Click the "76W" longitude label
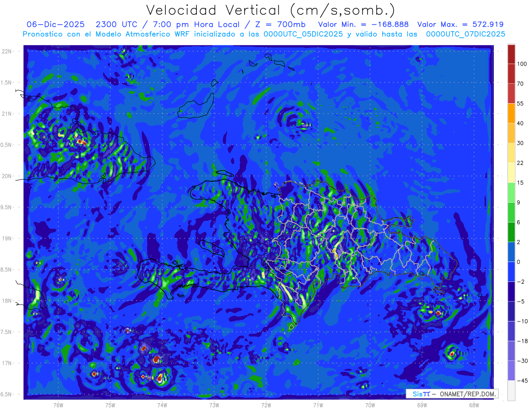This screenshot has width=532, height=411. click(58, 405)
